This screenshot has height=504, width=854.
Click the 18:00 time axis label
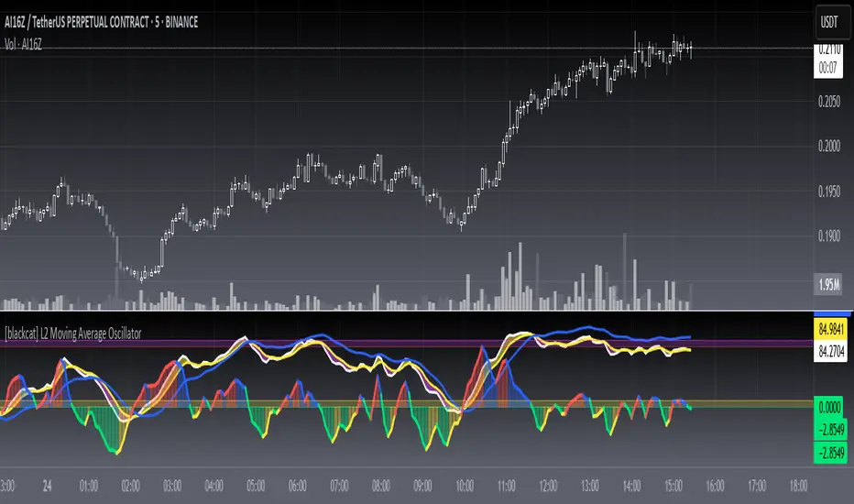point(798,486)
